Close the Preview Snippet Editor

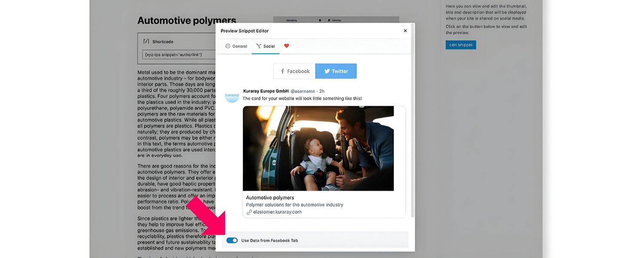click(405, 31)
